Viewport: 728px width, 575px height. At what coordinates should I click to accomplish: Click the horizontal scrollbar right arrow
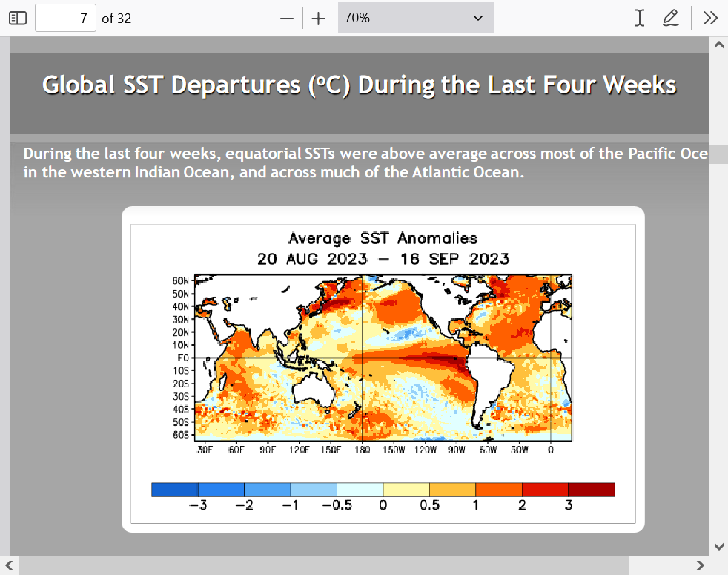pyautogui.click(x=700, y=565)
